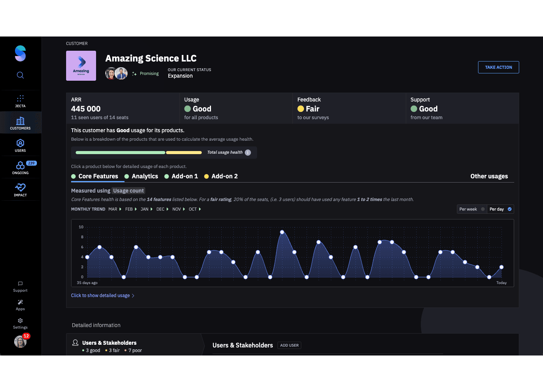Open the Feedback Fair summary card
Image resolution: width=543 pixels, height=392 pixels.
point(349,108)
